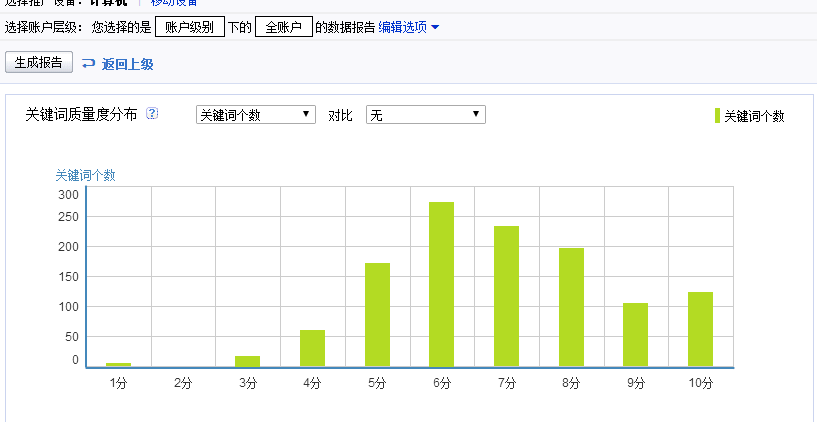Screen dimensions: 817x422
Task: Click the blue 关键词个数 axis label
Action: pyautogui.click(x=85, y=176)
